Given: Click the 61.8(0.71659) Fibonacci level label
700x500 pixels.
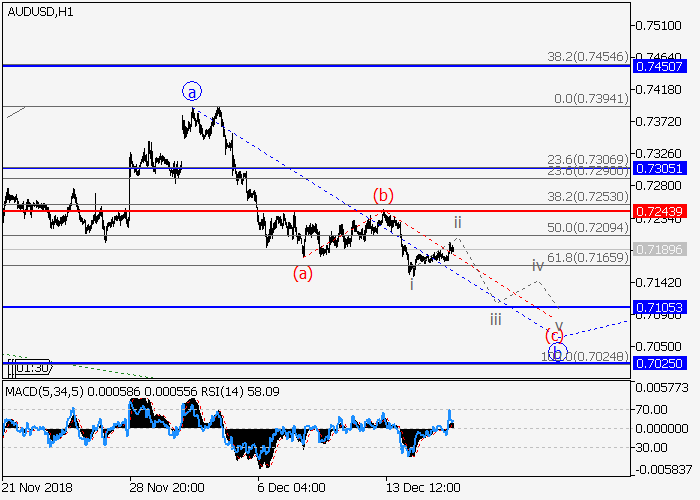Looking at the screenshot, I should 586,258.
